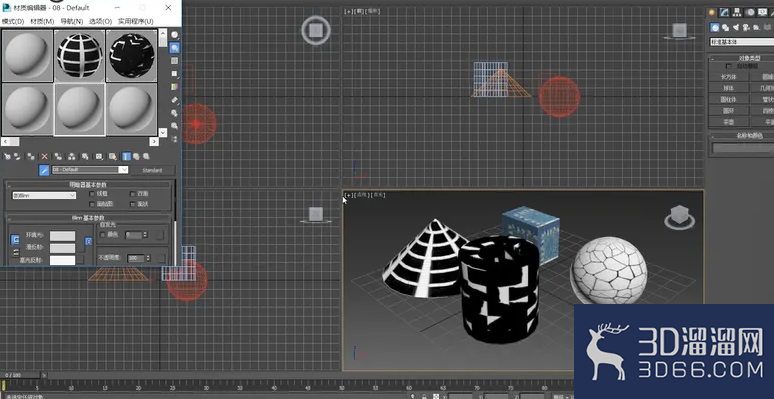Click the 漫反射 diffuse color swatch
Viewport: 774px width, 399px height.
click(x=62, y=248)
